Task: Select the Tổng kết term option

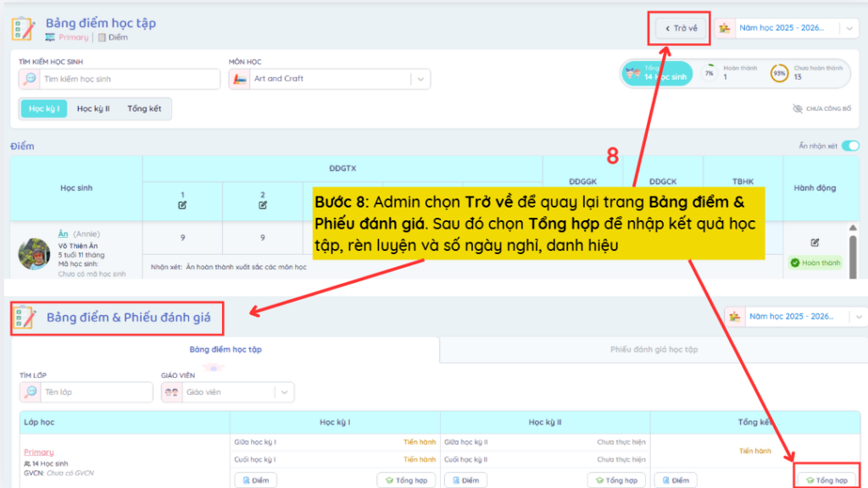Action: (144, 108)
